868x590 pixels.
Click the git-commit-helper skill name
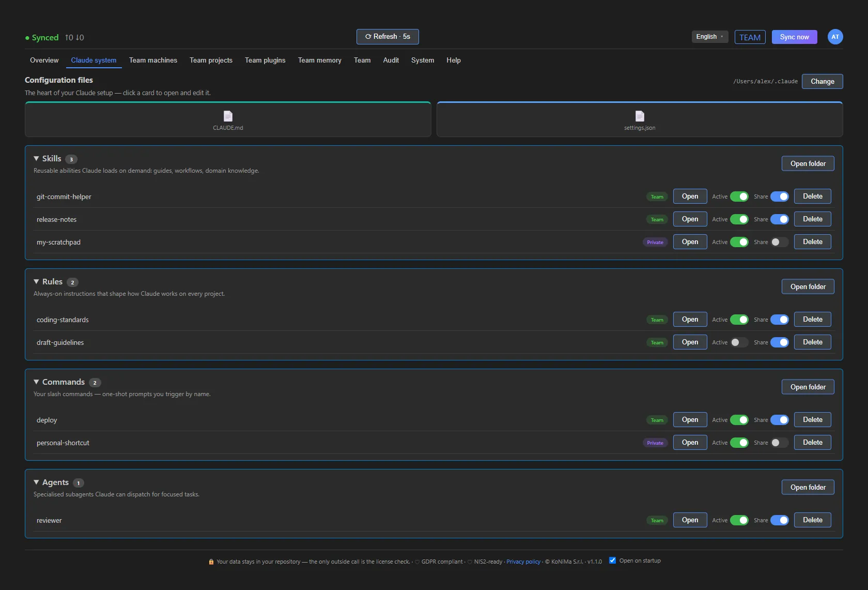point(64,197)
